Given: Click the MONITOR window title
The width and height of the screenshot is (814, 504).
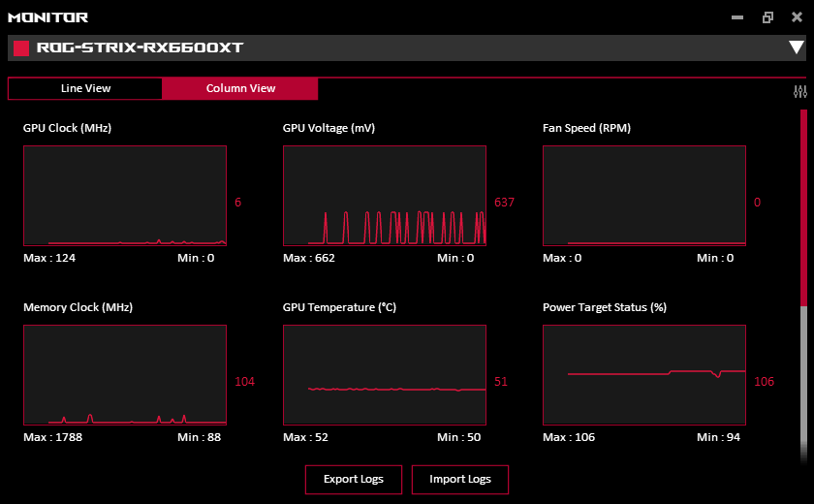Looking at the screenshot, I should point(47,17).
